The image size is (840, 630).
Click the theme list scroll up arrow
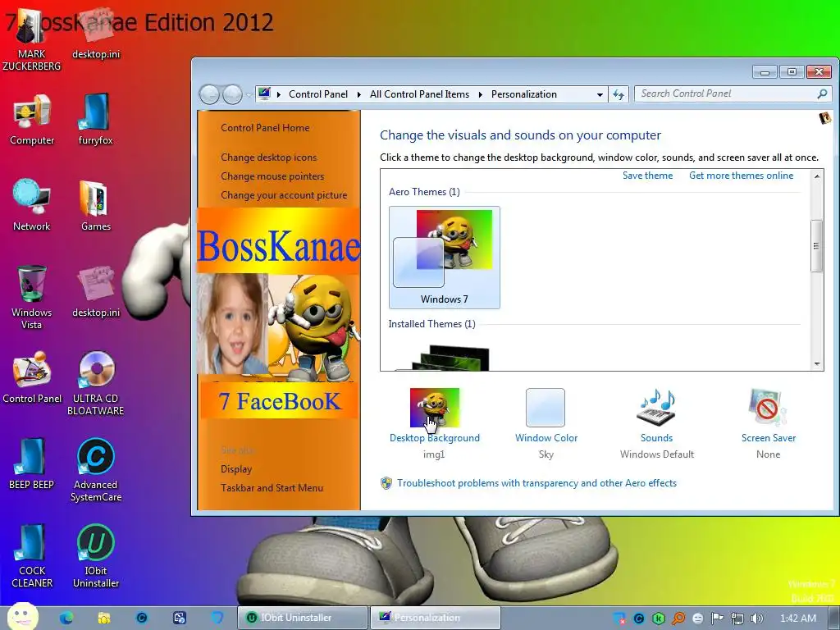[x=817, y=176]
